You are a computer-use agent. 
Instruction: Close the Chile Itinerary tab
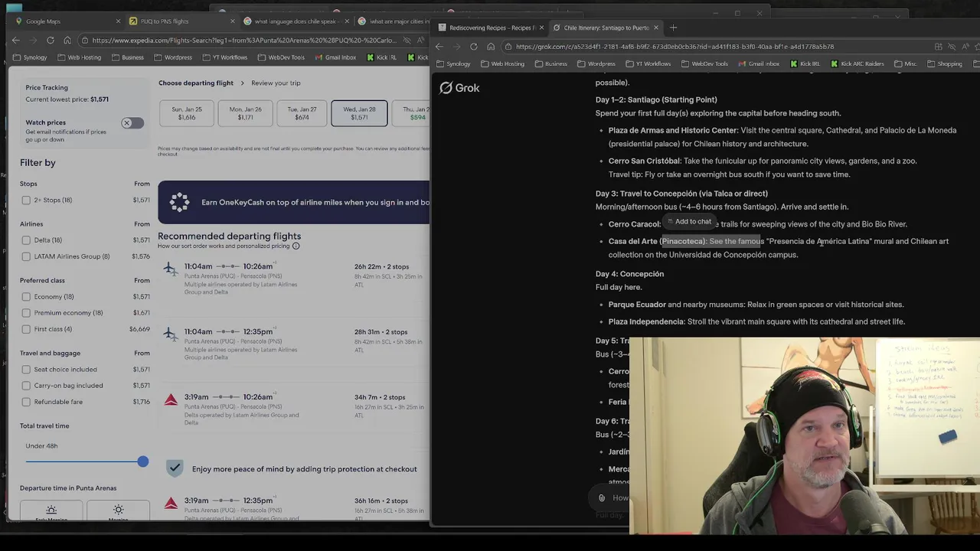coord(655,28)
